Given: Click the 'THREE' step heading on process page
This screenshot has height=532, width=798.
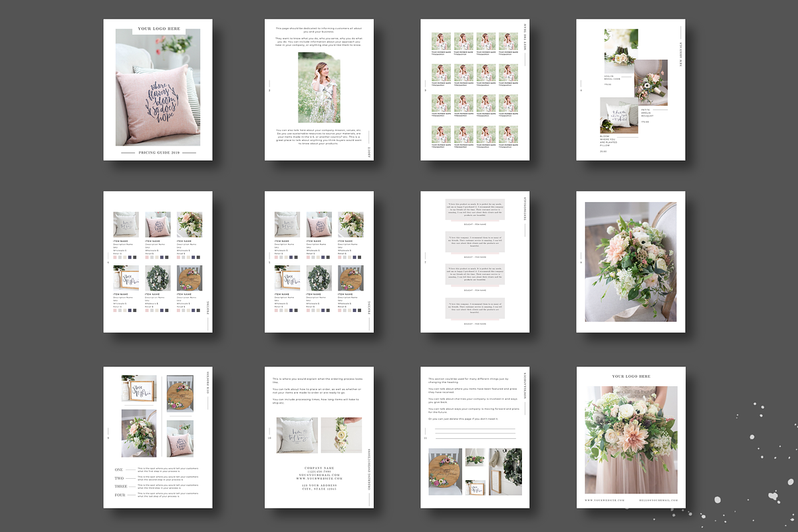Looking at the screenshot, I should click(x=120, y=487).
